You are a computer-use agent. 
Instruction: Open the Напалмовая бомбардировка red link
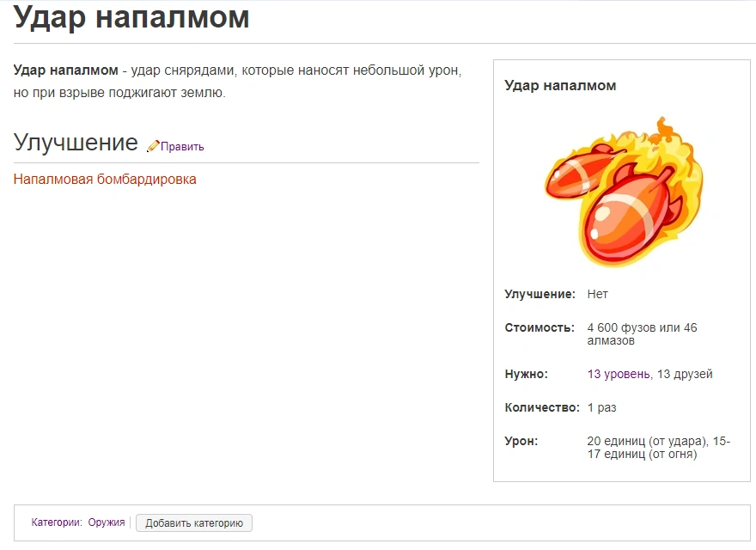click(105, 180)
